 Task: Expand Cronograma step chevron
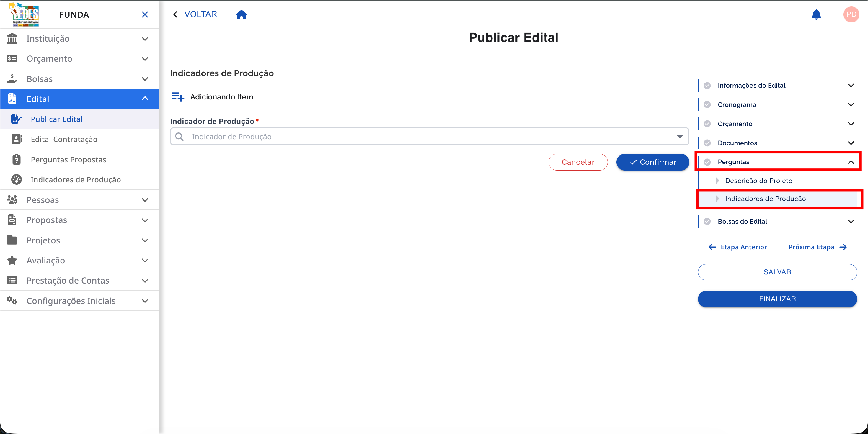point(851,105)
